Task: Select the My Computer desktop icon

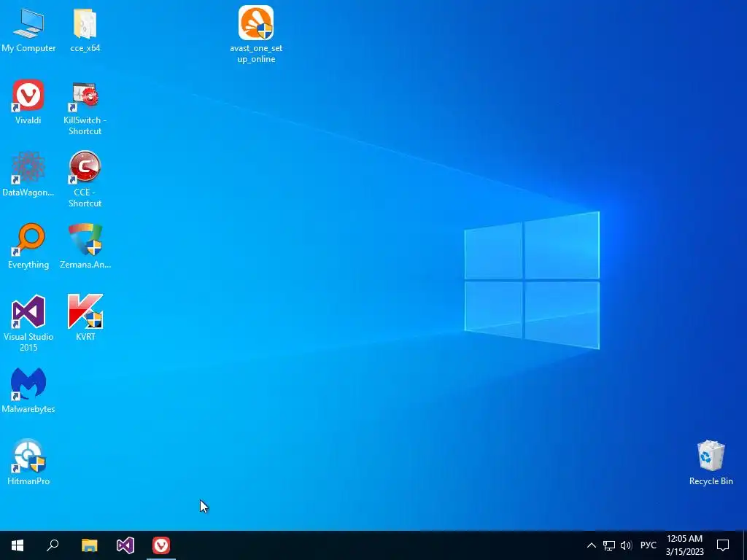Action: (28, 29)
